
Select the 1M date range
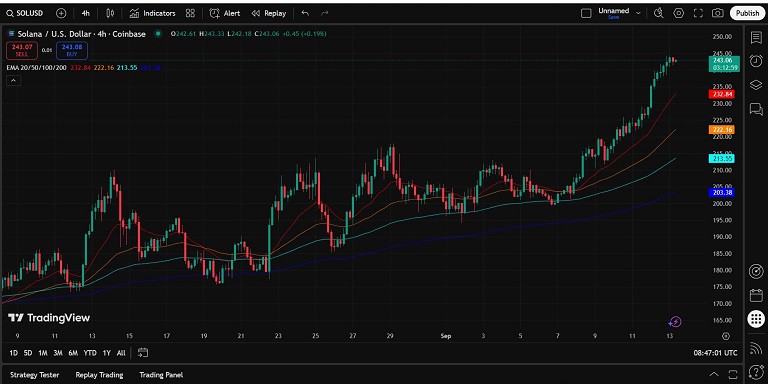[x=43, y=353]
